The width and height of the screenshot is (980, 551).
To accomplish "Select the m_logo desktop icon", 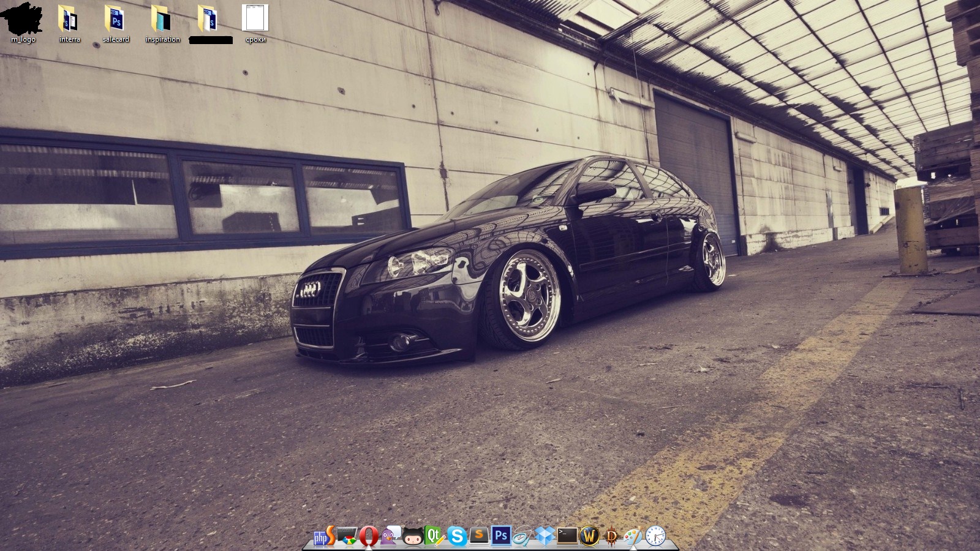I will point(23,23).
